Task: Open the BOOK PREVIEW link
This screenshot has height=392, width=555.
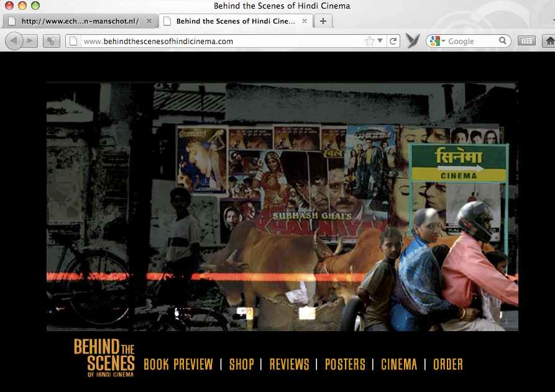Action: coord(178,364)
